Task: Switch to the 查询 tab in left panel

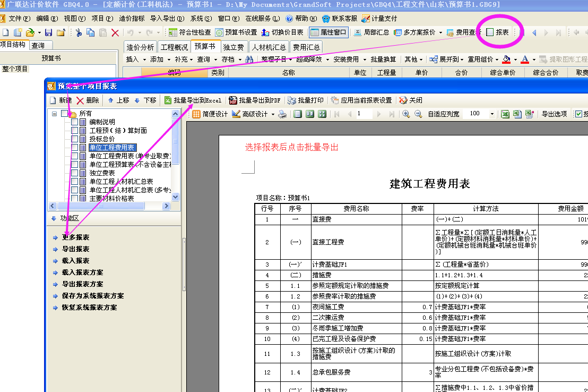Action: tap(38, 46)
